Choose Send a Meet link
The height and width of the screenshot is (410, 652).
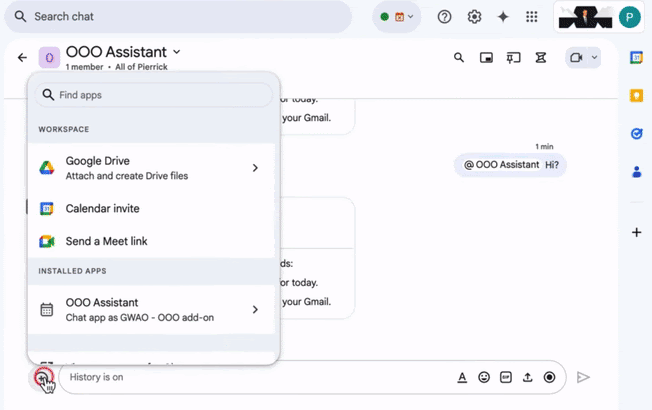point(151,241)
